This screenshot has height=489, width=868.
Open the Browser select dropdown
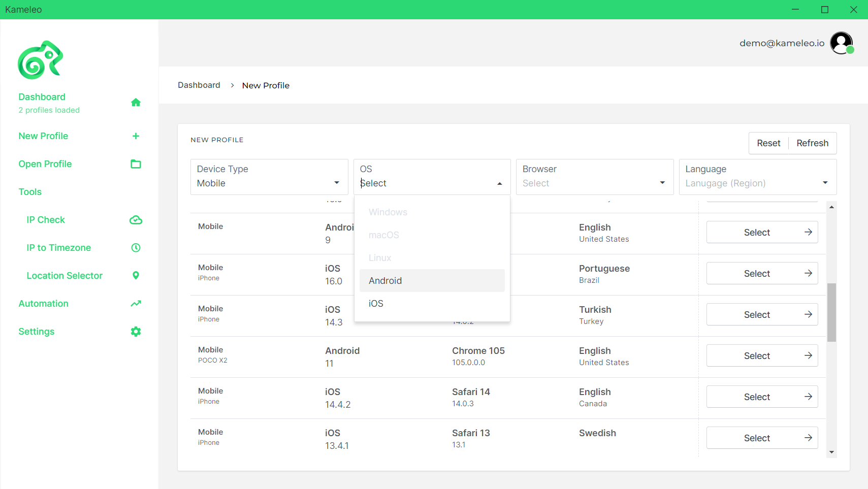662,183
